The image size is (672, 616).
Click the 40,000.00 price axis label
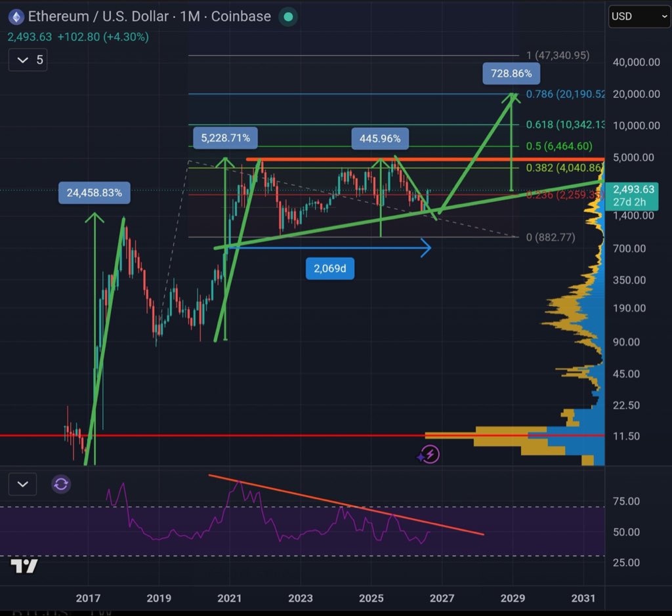636,62
